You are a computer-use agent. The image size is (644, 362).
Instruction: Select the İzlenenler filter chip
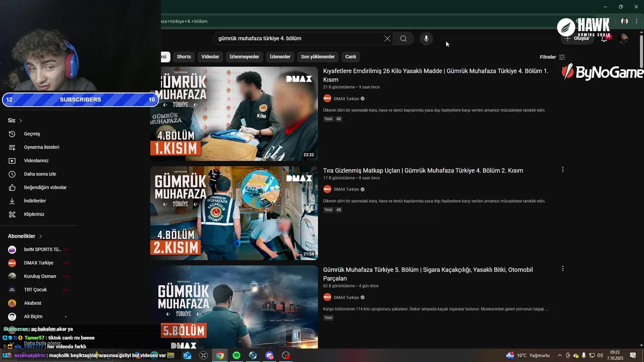coord(280,57)
